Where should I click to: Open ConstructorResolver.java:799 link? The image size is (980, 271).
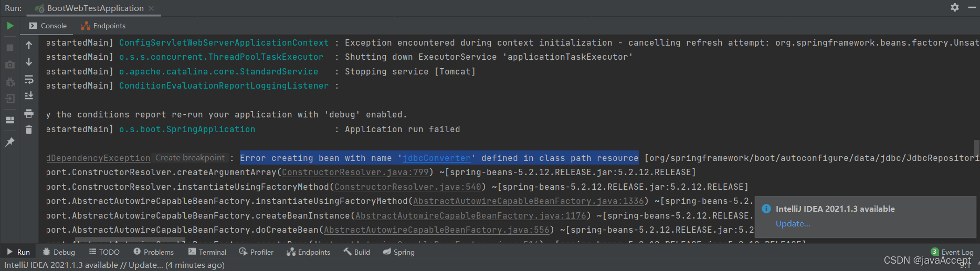pos(355,172)
